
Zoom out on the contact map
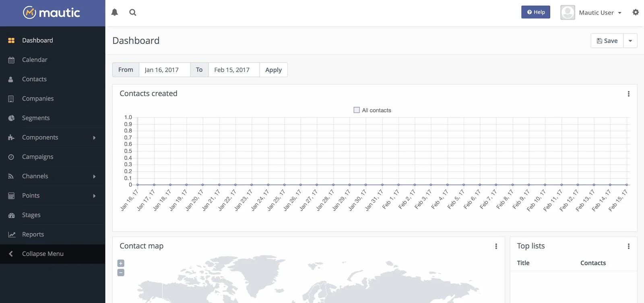[x=121, y=273]
